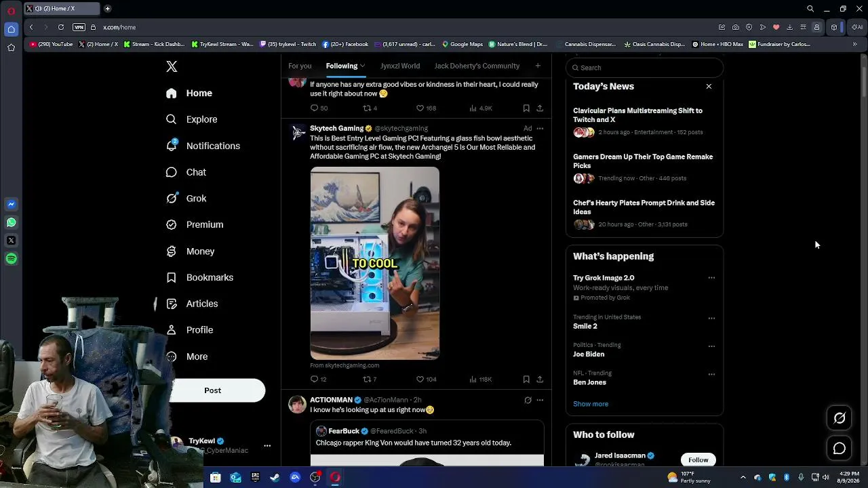Follow Jared Isaacman
The height and width of the screenshot is (488, 868).
tap(698, 460)
